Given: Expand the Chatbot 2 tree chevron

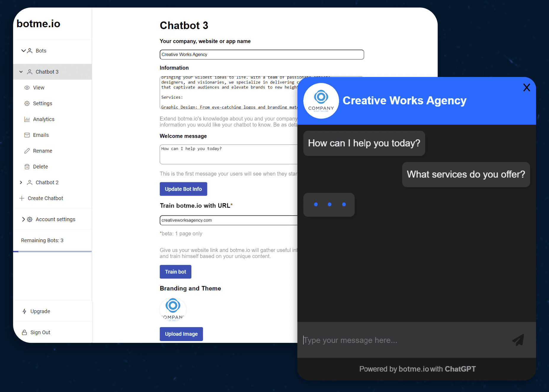Looking at the screenshot, I should (x=21, y=182).
